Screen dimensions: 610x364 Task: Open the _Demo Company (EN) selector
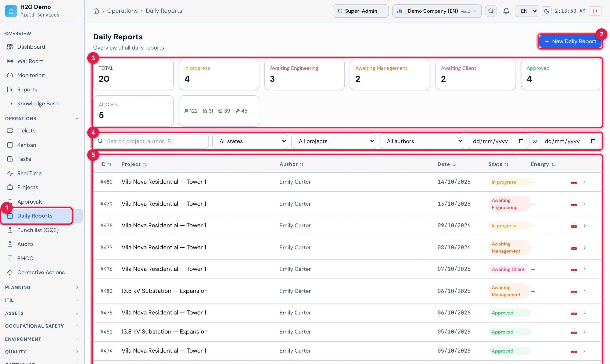pos(437,11)
